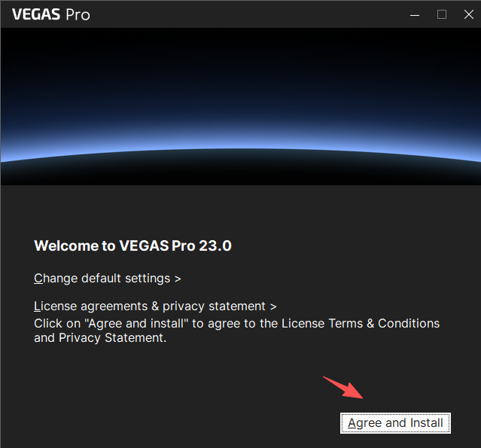Expand the chevron after privacy statement
Image resolution: width=481 pixels, height=448 pixels.
[x=273, y=306]
